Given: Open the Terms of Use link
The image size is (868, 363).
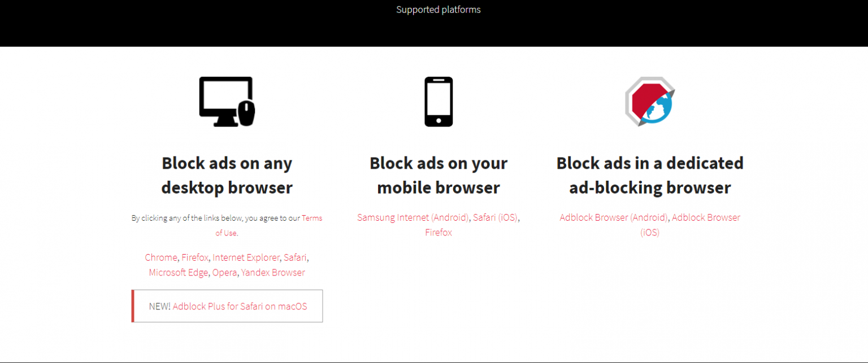Looking at the screenshot, I should coord(311,217).
